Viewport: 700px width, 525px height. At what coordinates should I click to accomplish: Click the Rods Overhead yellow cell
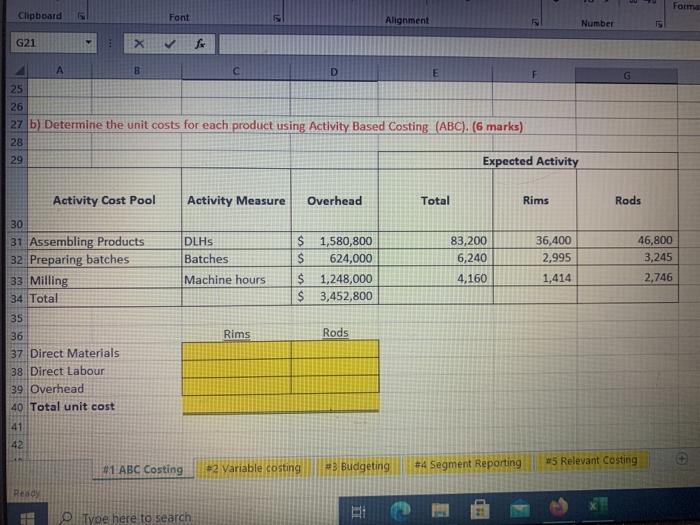[335, 384]
